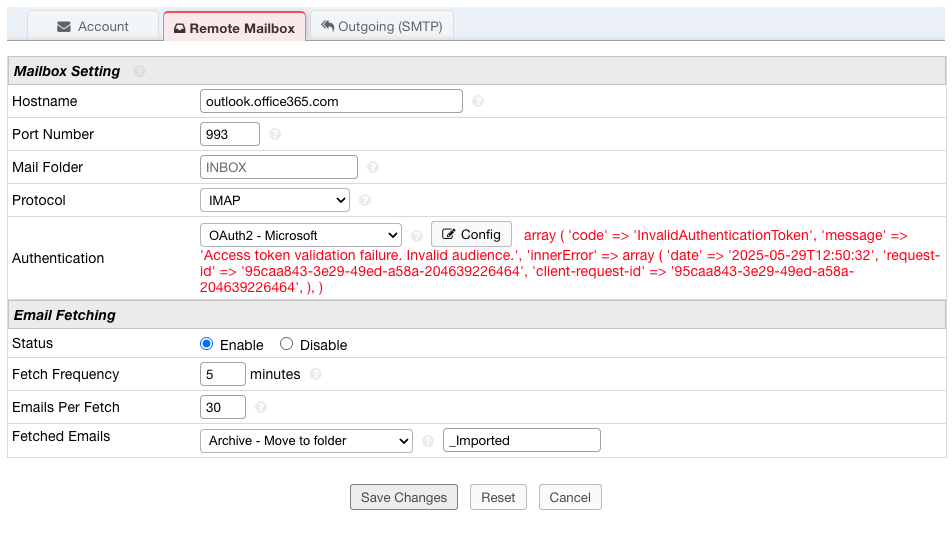The width and height of the screenshot is (952, 538).
Task: Click help icon beside Authentication dropdown
Action: click(417, 236)
